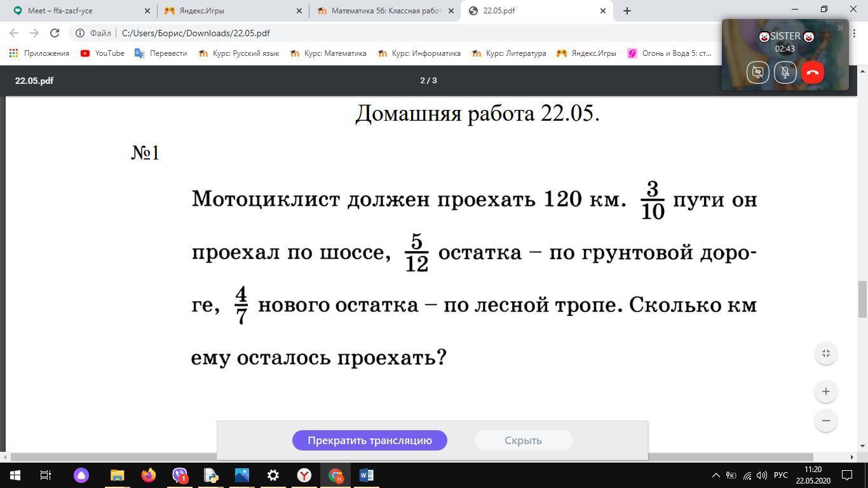Close the SISTER call overlay

(x=840, y=28)
